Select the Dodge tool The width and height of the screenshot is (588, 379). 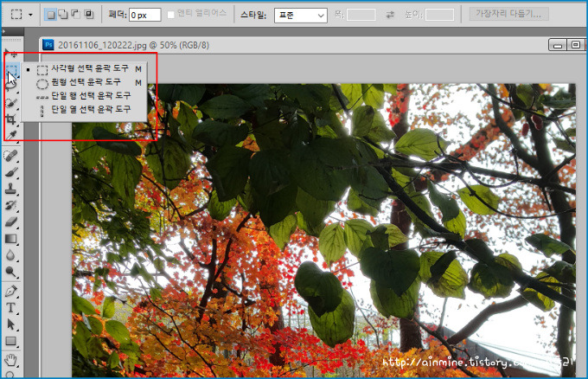pyautogui.click(x=11, y=272)
